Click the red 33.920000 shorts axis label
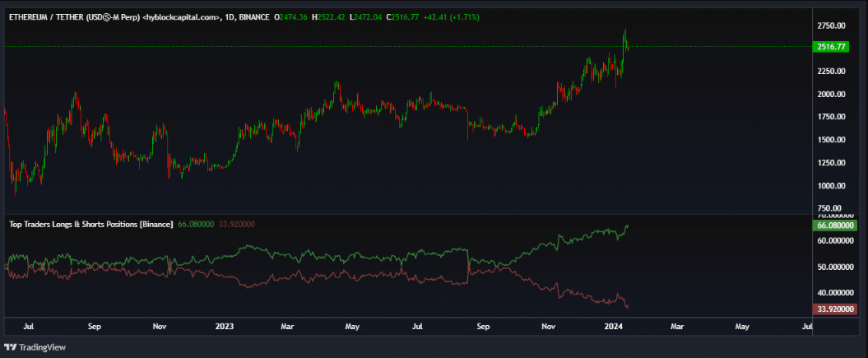 point(835,309)
